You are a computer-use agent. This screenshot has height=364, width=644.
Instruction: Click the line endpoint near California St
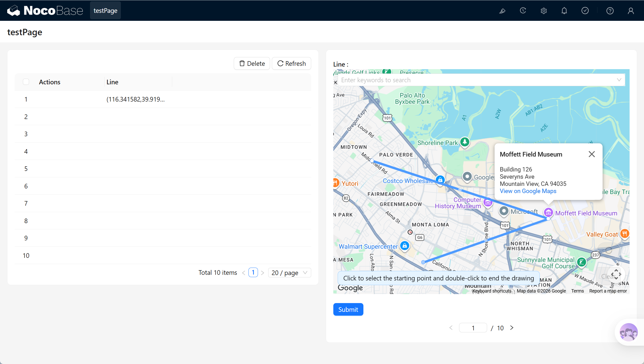pyautogui.click(x=423, y=262)
